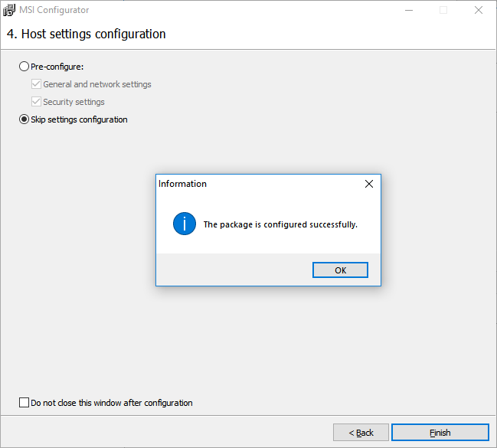Click the MSI Configurator app icon
Screen dimensions: 497x448
9,10
